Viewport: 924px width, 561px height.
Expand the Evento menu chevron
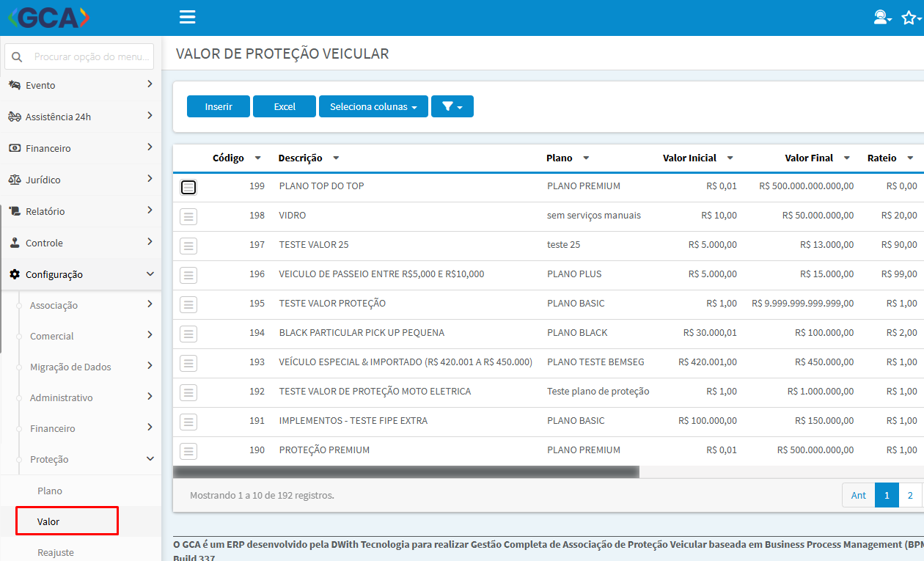click(150, 84)
